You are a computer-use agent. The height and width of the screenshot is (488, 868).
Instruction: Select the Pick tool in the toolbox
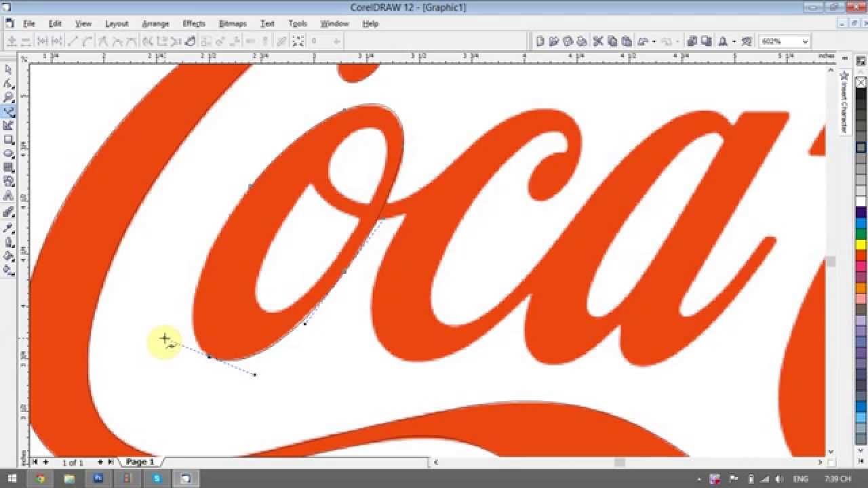click(x=9, y=69)
